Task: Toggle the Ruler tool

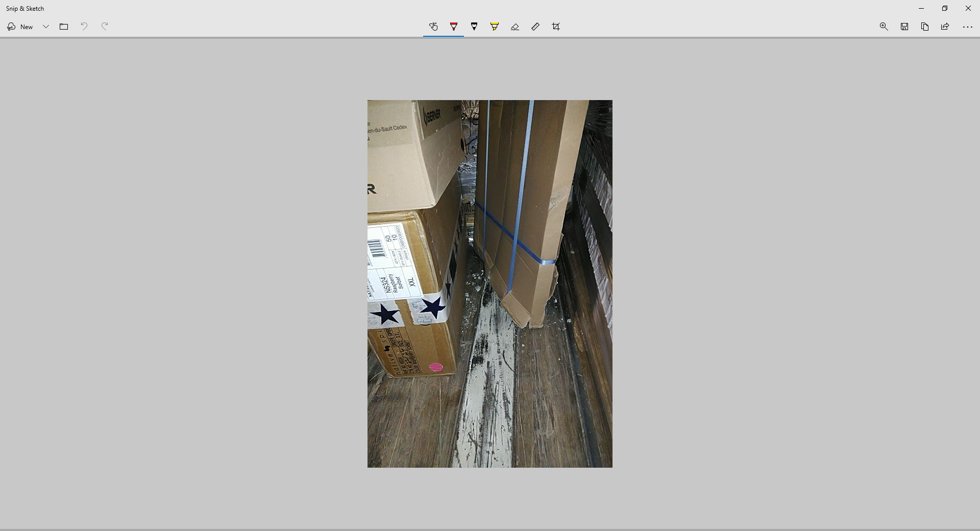Action: 535,27
